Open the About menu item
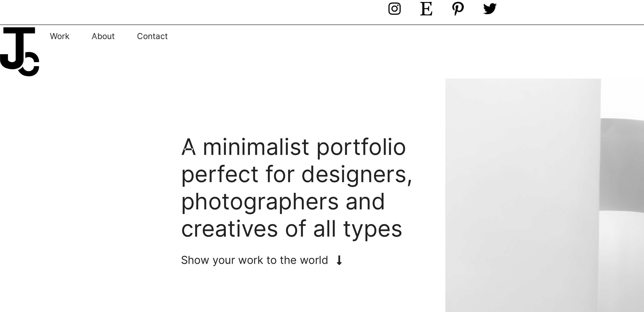The width and height of the screenshot is (644, 312). [x=103, y=36]
